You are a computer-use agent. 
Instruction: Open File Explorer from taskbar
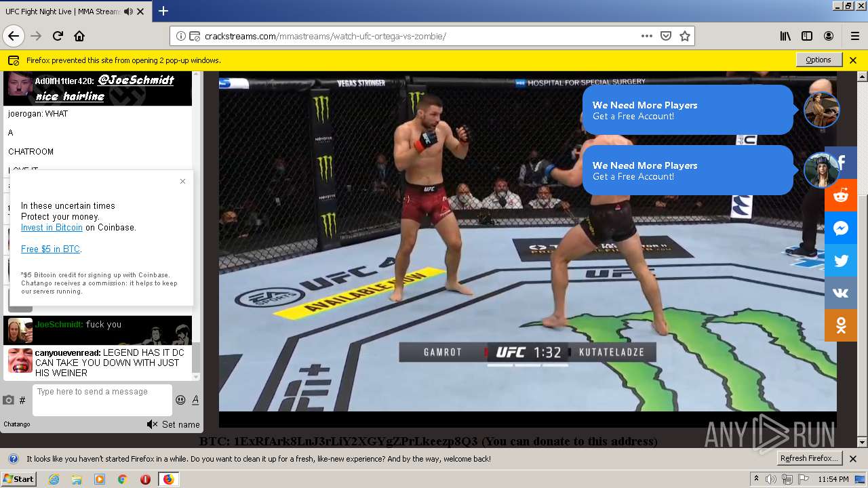[77, 479]
